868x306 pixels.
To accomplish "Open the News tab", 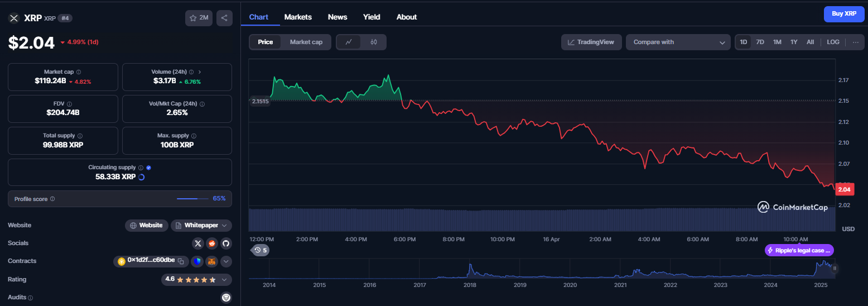I will (x=337, y=17).
